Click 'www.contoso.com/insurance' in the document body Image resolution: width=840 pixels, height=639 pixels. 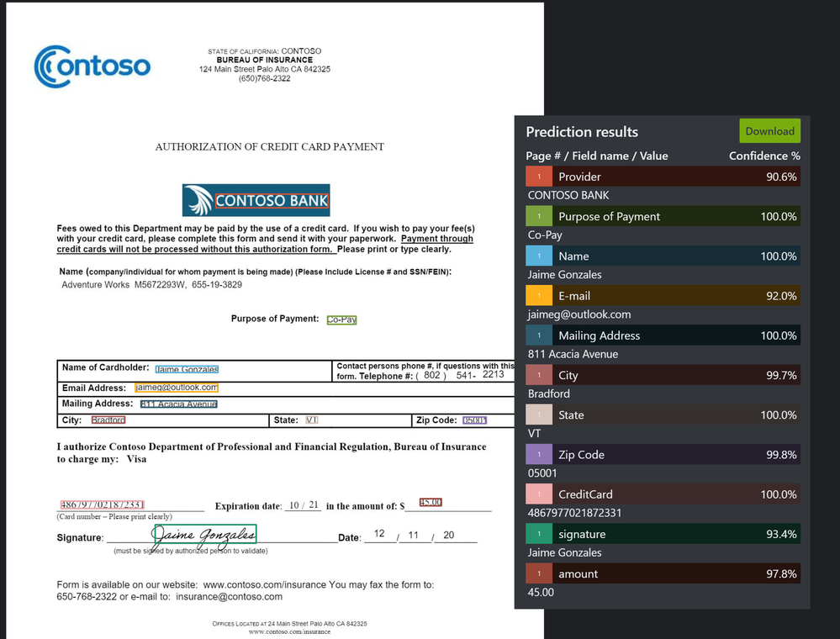click(x=265, y=585)
